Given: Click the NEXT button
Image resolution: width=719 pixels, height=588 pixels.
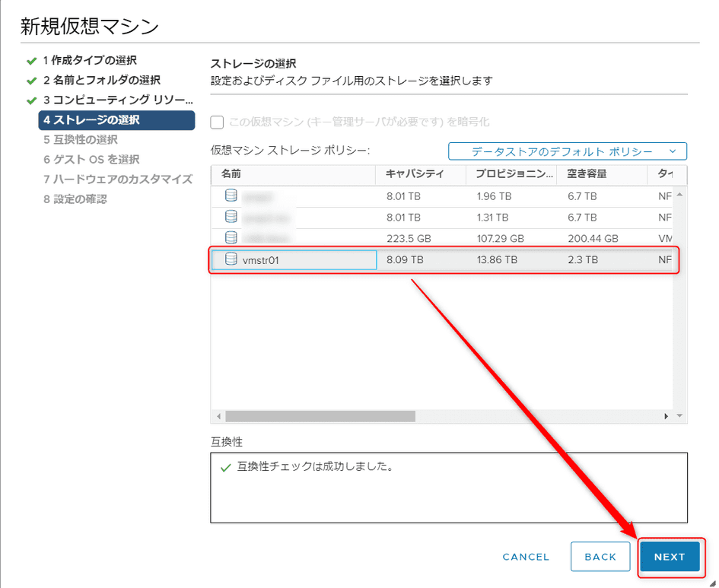Looking at the screenshot, I should pyautogui.click(x=669, y=557).
